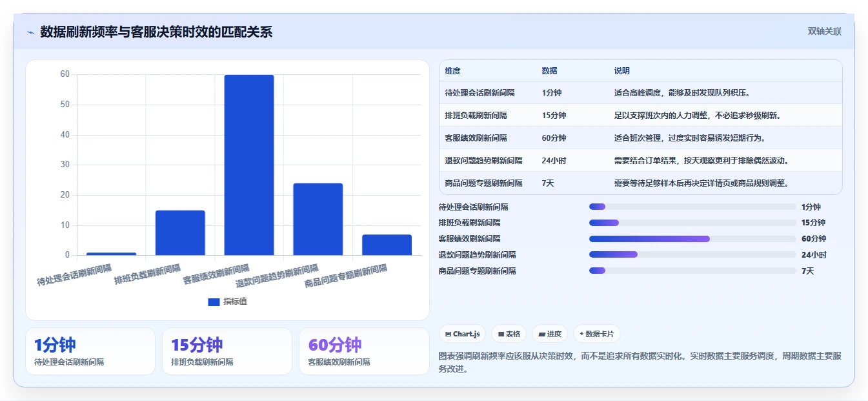Image resolution: width=868 pixels, height=401 pixels.
Task: Click the 24小时 value in the table
Action: 554,160
